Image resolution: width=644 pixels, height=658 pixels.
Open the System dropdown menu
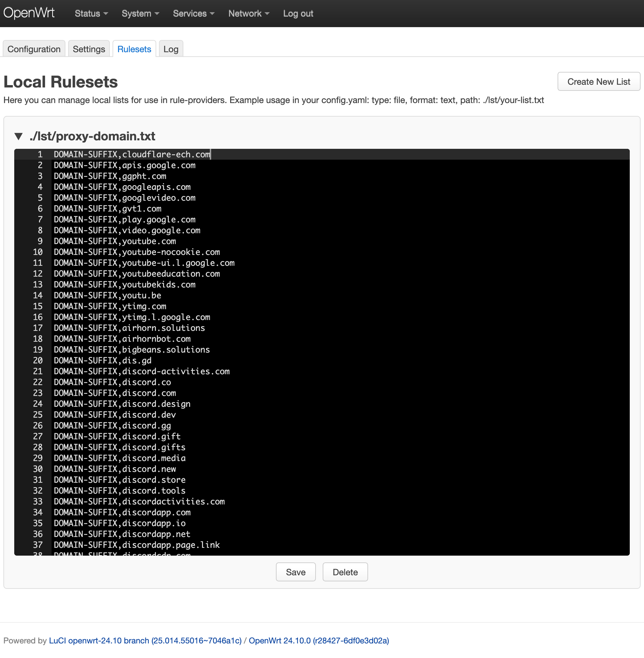pyautogui.click(x=140, y=14)
